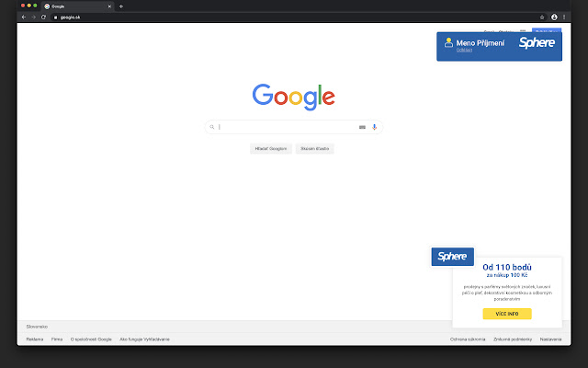588x368 pixels.
Task: Close the Google browser tab
Action: pos(109,6)
